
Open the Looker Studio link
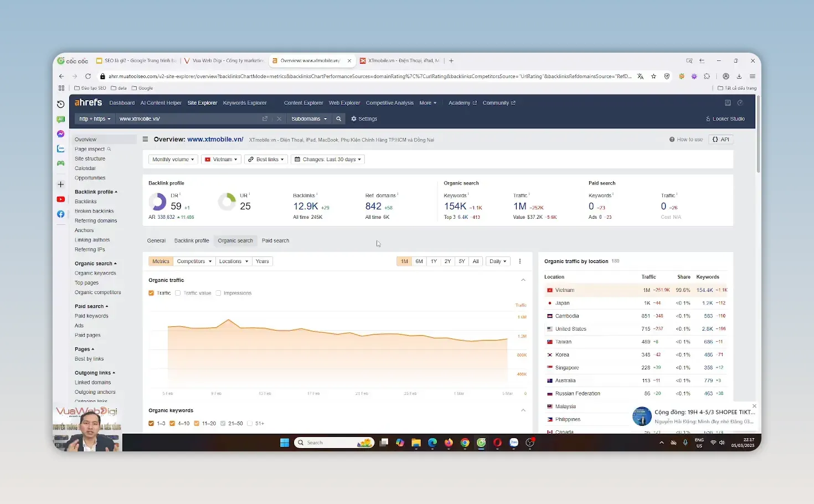[x=725, y=119]
